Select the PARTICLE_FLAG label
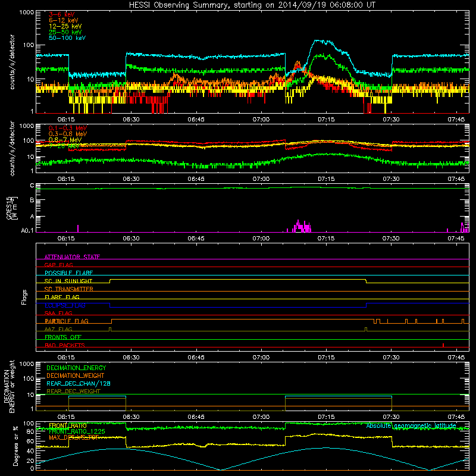Screen dimensions: 476x476 67,321
